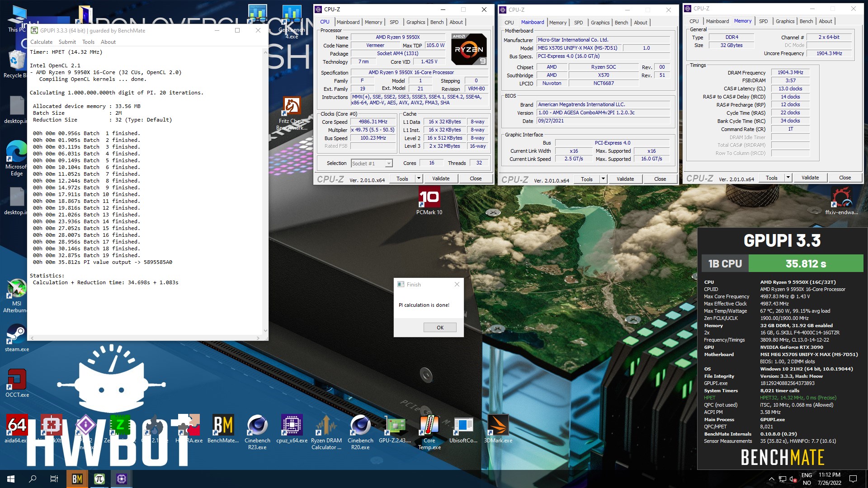Screen dimensions: 868x488
Task: Expand Tools dropdown arrow in first CPU-Z window
Action: point(419,178)
